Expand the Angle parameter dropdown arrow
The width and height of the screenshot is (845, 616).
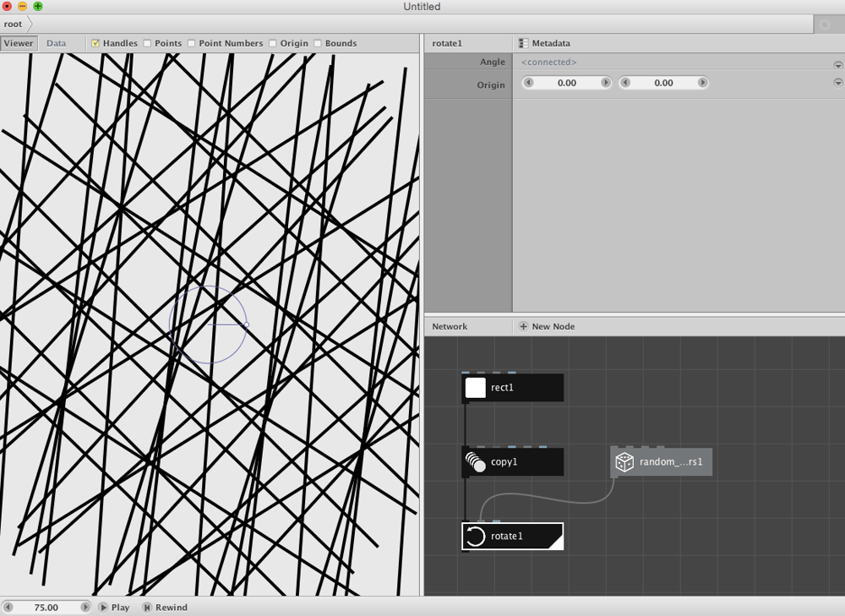click(838, 65)
